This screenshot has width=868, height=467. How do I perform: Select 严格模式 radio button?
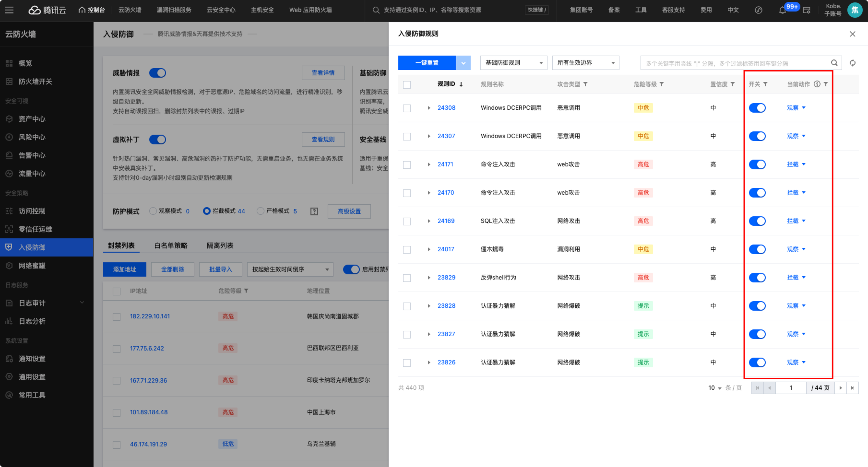pos(261,211)
